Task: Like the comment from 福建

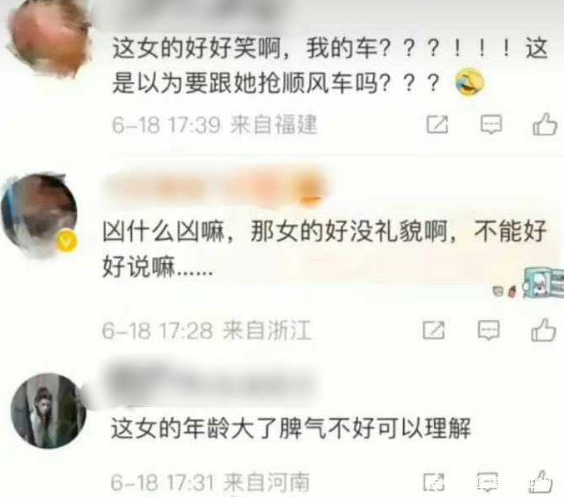Action: click(545, 124)
